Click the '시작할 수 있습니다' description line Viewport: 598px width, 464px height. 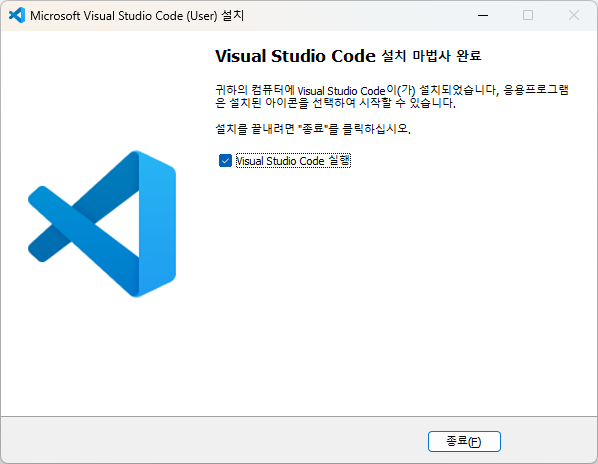[x=335, y=103]
